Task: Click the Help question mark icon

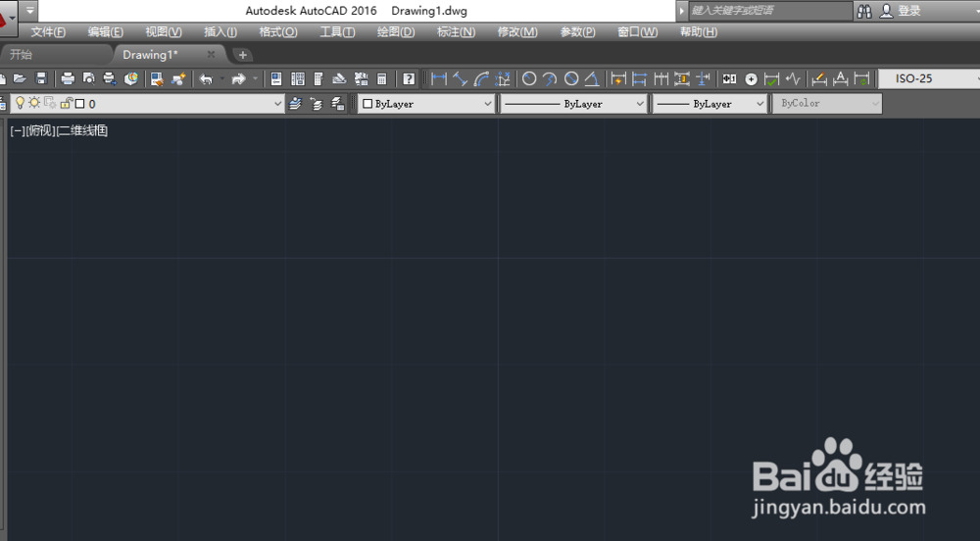Action: pyautogui.click(x=409, y=78)
